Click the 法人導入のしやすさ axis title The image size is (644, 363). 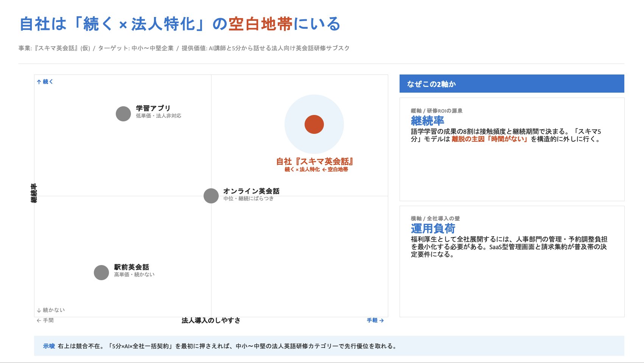click(x=211, y=321)
